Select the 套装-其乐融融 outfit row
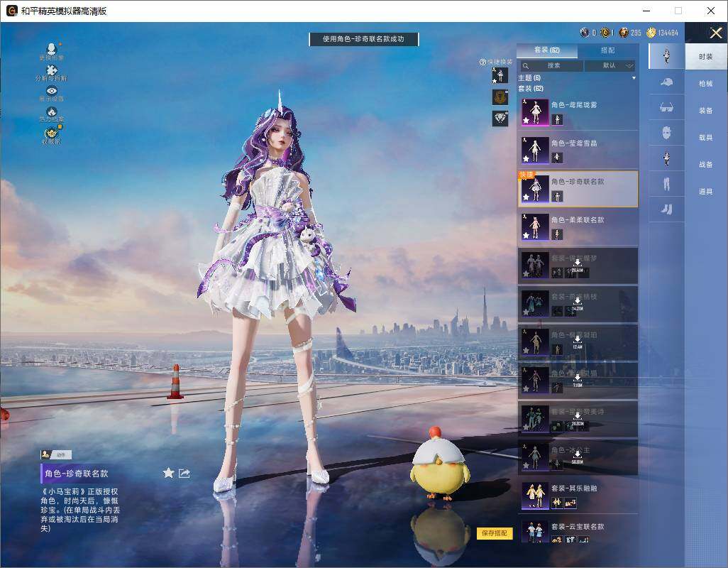Viewport: 728px width, 568px height. [578, 495]
